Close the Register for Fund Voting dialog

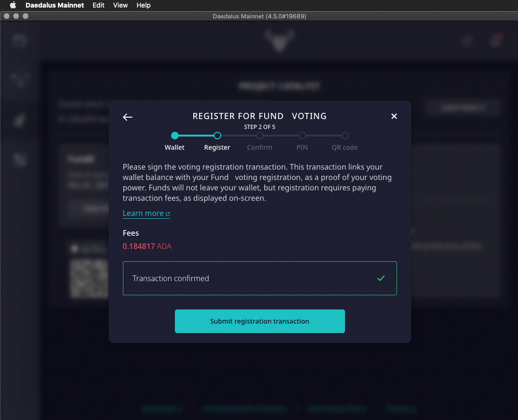pos(394,116)
